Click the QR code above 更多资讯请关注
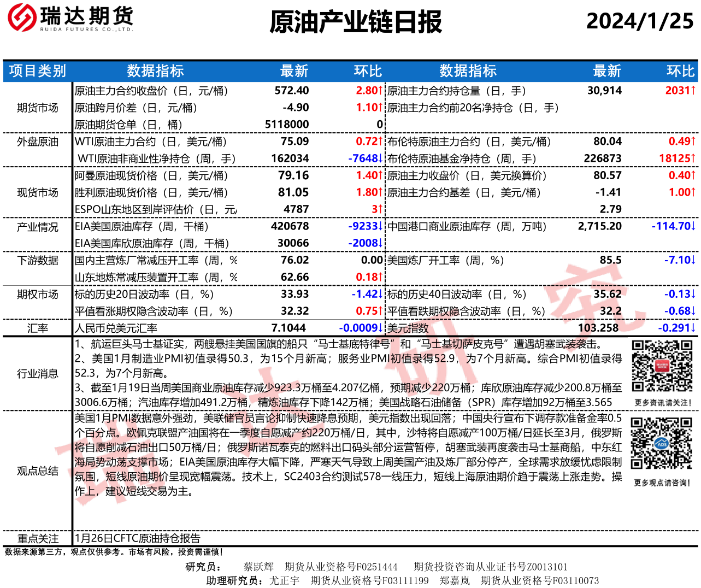701x588 pixels. 662,366
